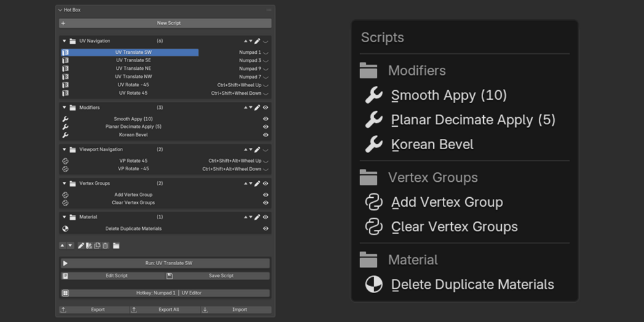Hide Korean Bevel with its eye icon

tap(266, 135)
